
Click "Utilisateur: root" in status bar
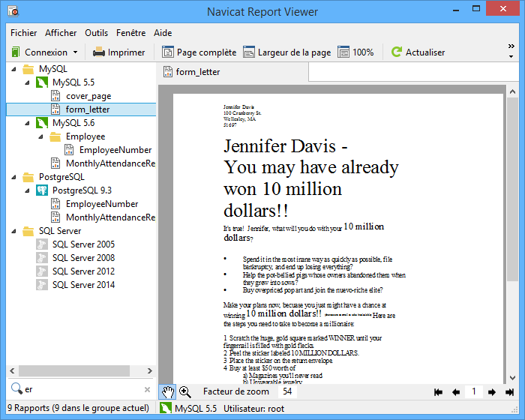[253, 409]
